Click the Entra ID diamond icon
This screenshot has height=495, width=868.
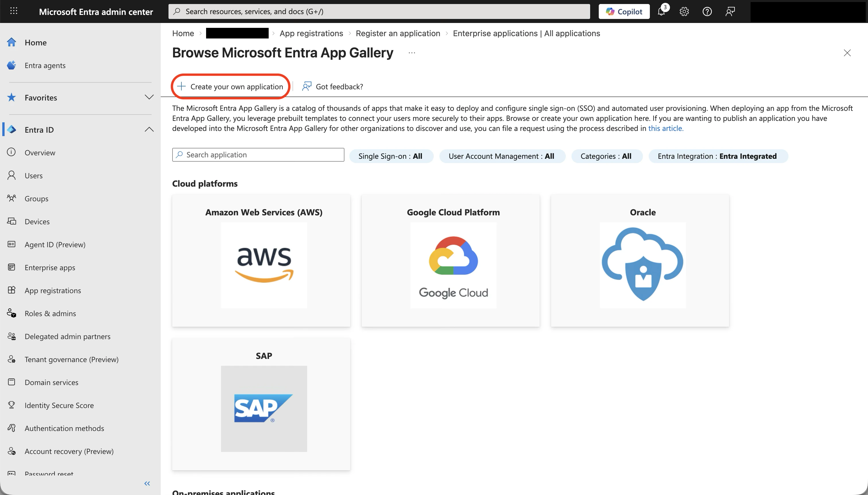(11, 129)
